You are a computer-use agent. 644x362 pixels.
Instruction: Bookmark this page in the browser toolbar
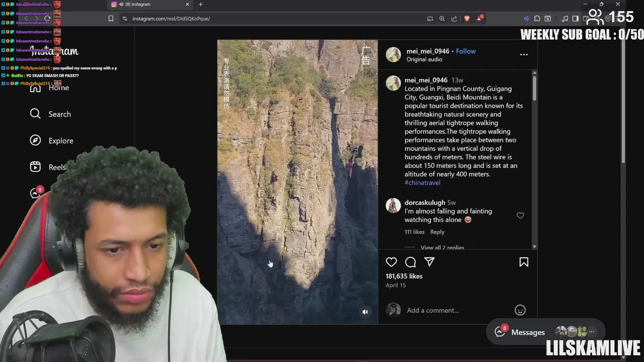click(x=111, y=19)
